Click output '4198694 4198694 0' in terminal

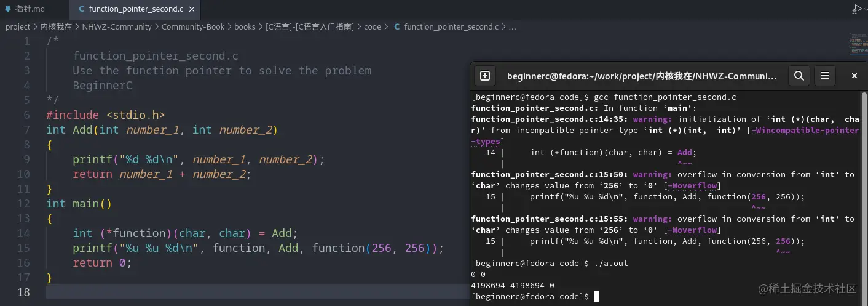(513, 286)
